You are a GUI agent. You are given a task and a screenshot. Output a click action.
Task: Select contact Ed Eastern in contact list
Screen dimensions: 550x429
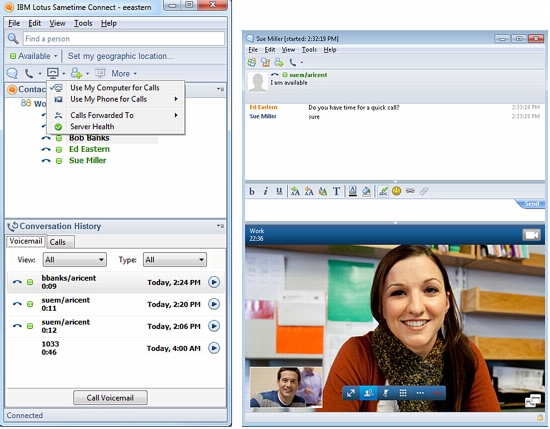(x=89, y=149)
